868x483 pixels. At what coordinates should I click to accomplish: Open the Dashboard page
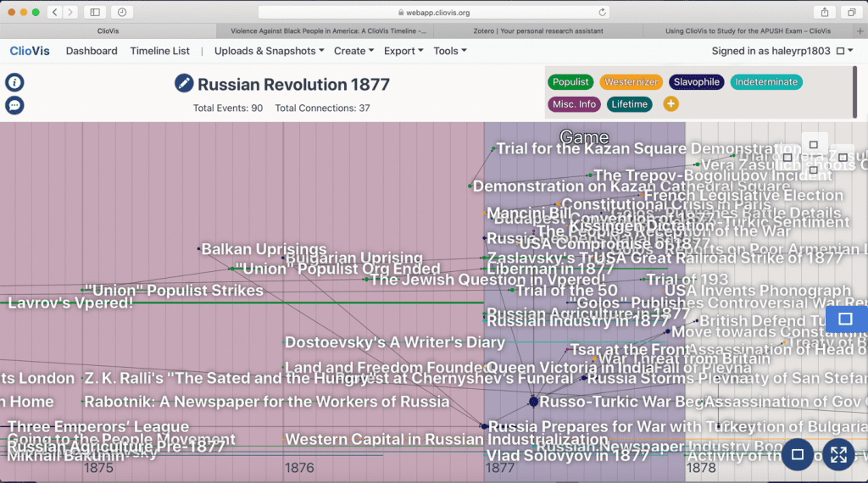pos(92,51)
